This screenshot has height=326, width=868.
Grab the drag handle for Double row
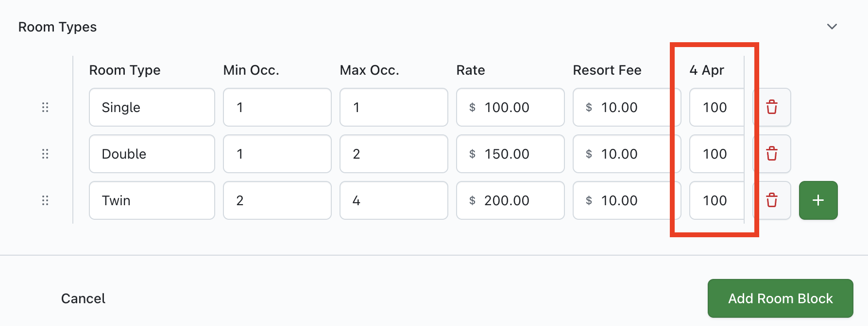tap(45, 154)
